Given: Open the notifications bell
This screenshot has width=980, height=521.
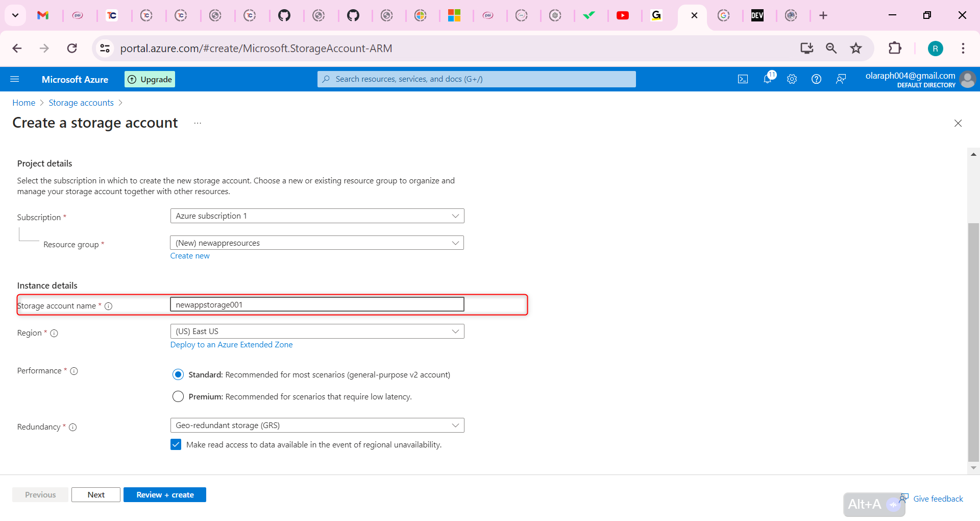Looking at the screenshot, I should click(768, 79).
